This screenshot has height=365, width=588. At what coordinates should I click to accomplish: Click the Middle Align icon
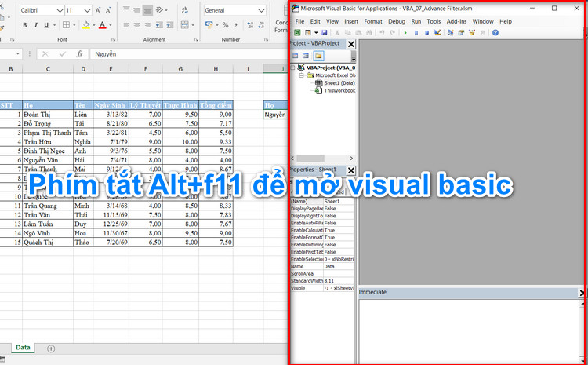137,10
